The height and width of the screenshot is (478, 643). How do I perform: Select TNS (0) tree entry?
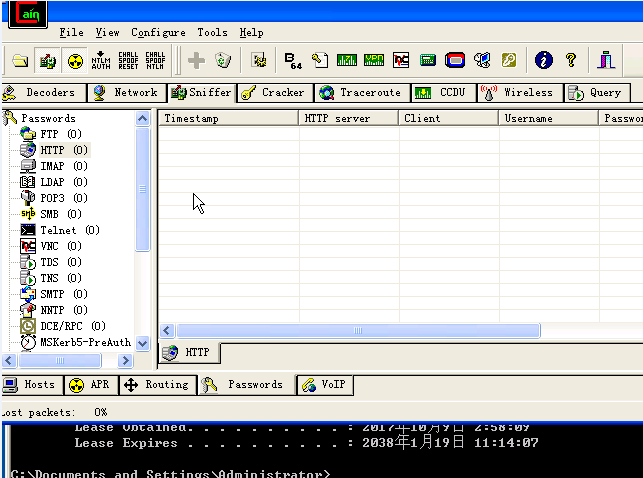(x=61, y=278)
